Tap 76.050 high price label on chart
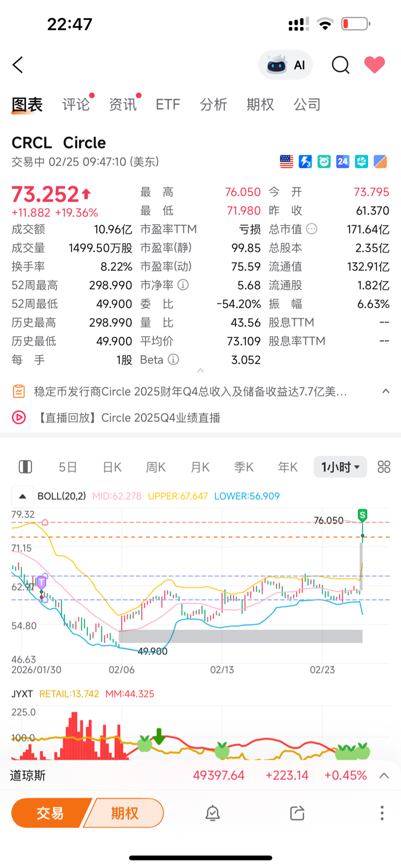This screenshot has height=868, width=401. pos(328,520)
